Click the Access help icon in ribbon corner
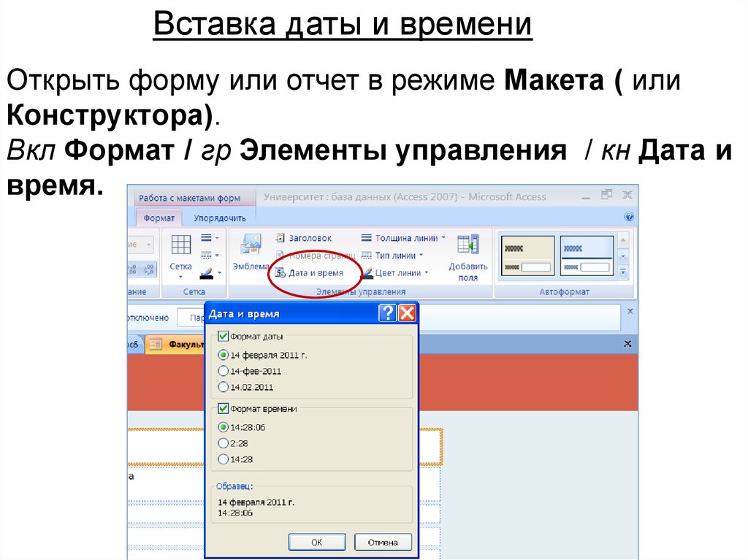This screenshot has width=748, height=560. point(629,218)
